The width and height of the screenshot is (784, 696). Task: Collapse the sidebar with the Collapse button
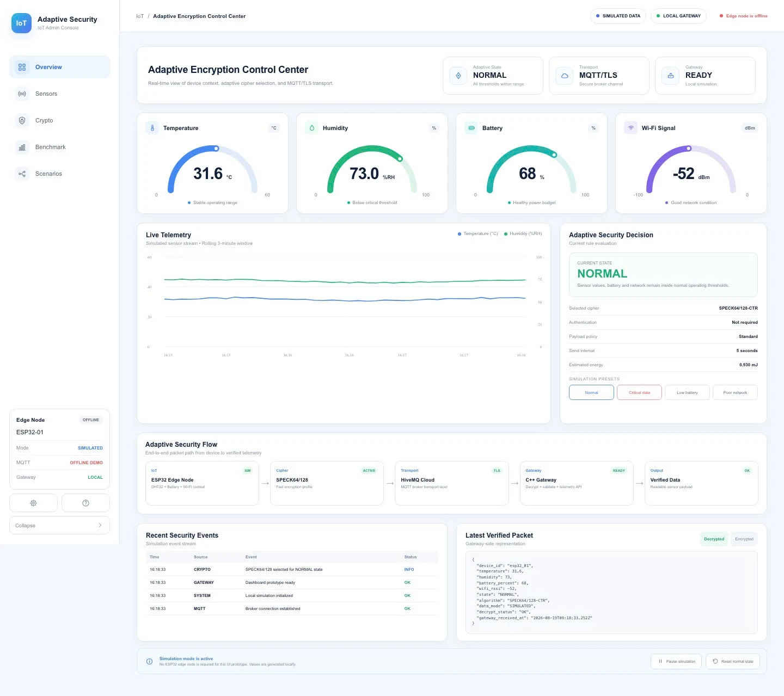coord(59,525)
